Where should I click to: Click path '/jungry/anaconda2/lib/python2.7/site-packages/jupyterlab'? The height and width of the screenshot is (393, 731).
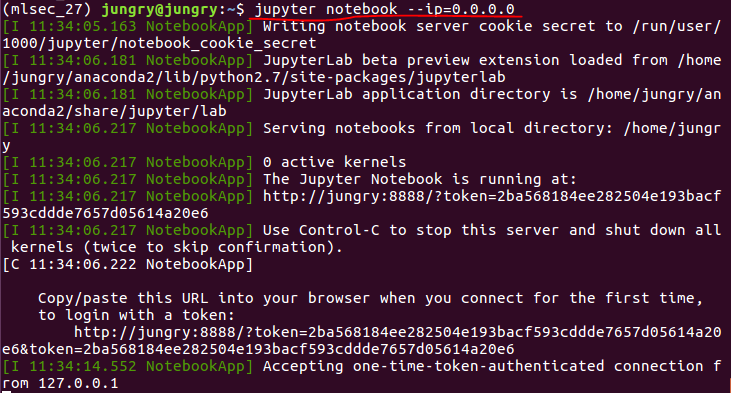pyautogui.click(x=254, y=77)
